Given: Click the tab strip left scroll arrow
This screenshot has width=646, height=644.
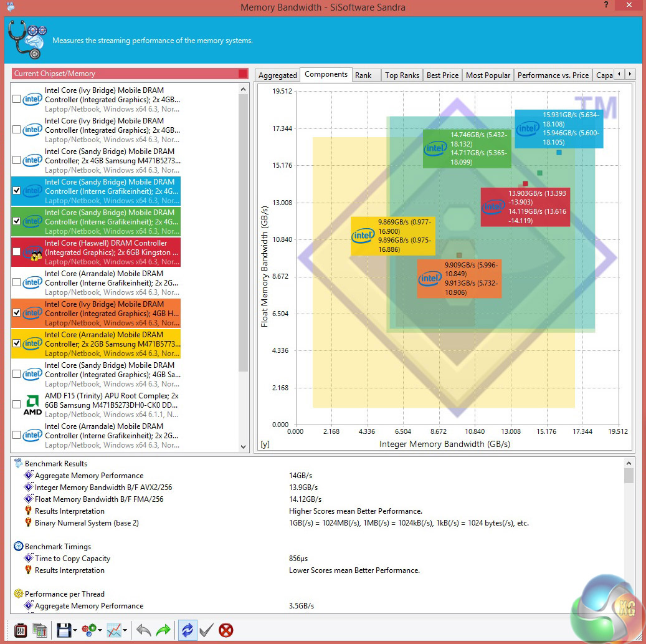Looking at the screenshot, I should [x=619, y=74].
